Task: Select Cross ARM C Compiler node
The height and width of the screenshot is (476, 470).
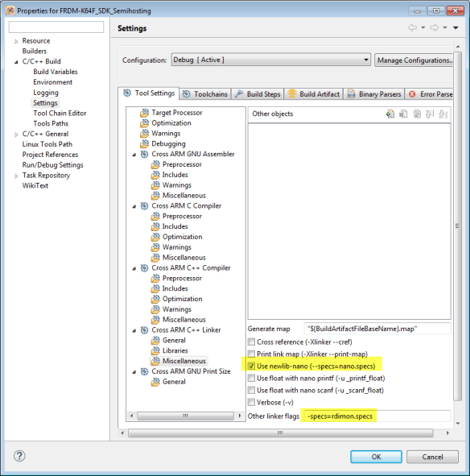Action: point(186,206)
